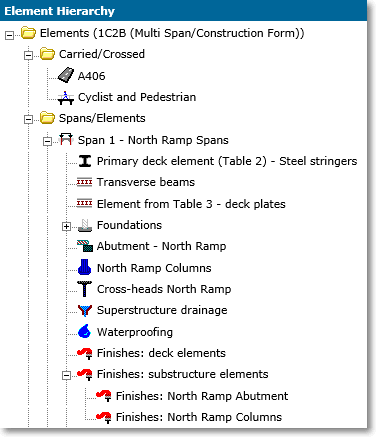Click the Cross-heads North Ramp T icon
The height and width of the screenshot is (437, 376).
tap(85, 289)
